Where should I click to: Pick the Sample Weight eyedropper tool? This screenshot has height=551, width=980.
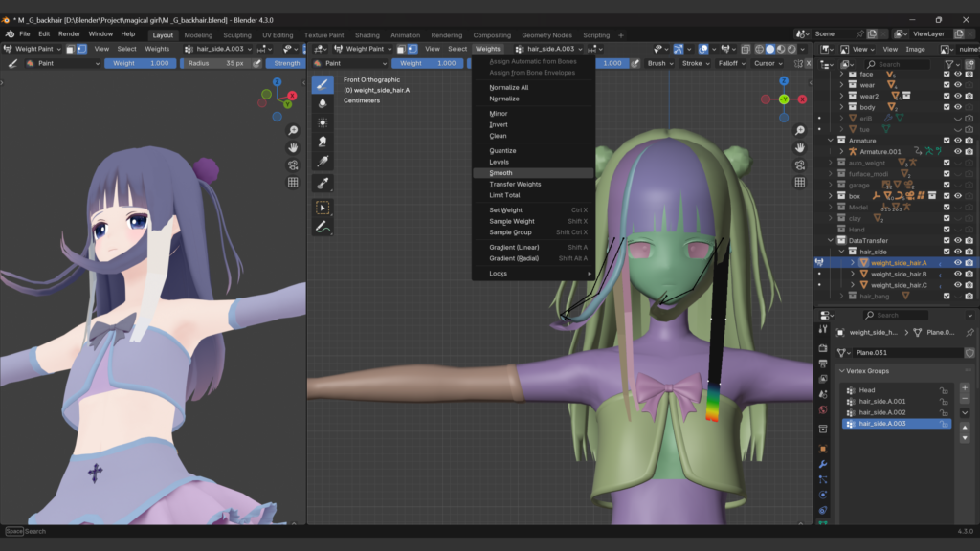323,182
